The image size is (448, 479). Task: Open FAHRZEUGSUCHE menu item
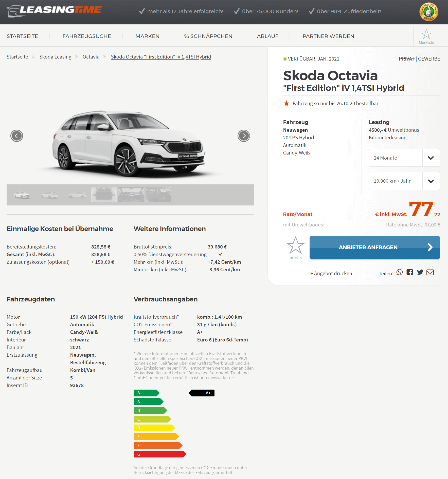(x=87, y=36)
